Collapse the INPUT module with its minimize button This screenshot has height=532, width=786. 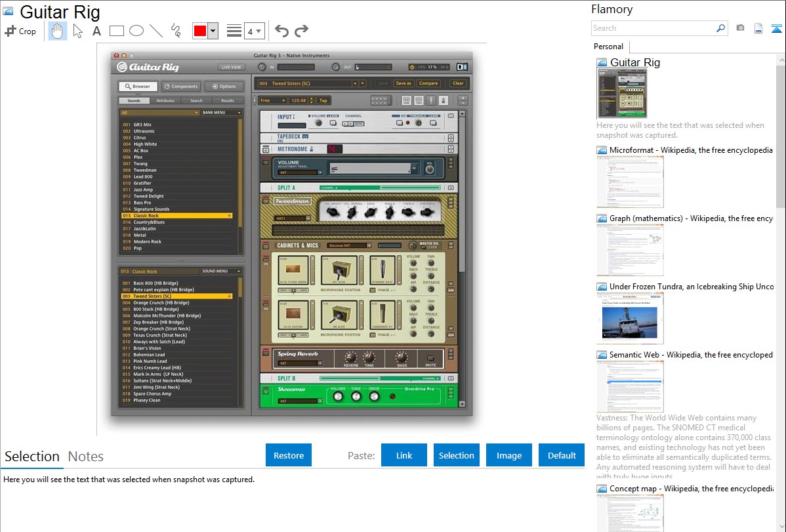pyautogui.click(x=451, y=116)
